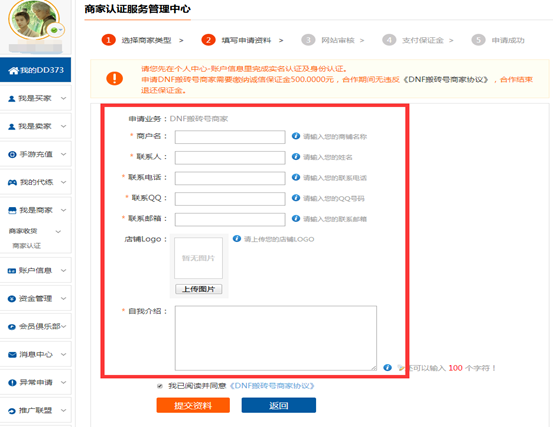Open 《DNF搬砖号商家协议》 link in the notice
Viewport: 553px width, 427px height.
coord(445,80)
